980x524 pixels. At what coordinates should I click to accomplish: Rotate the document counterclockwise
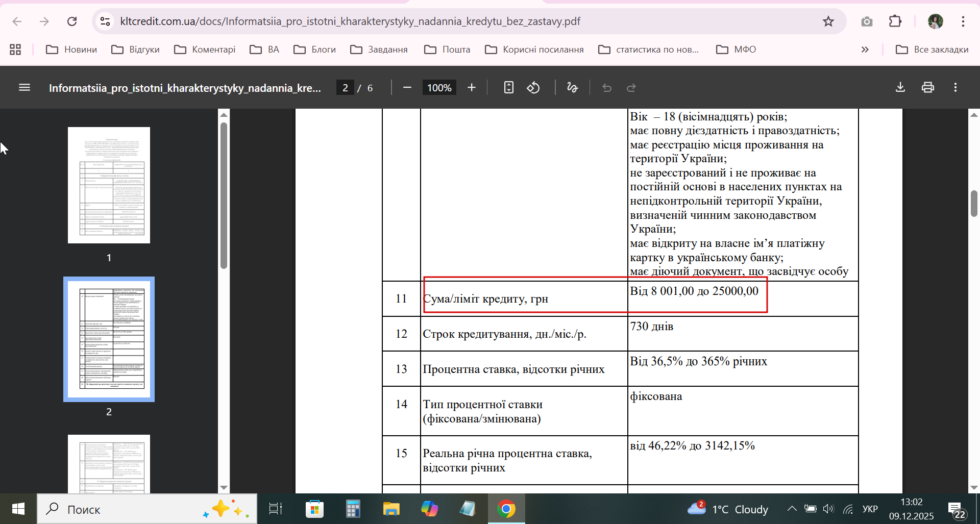pos(533,88)
